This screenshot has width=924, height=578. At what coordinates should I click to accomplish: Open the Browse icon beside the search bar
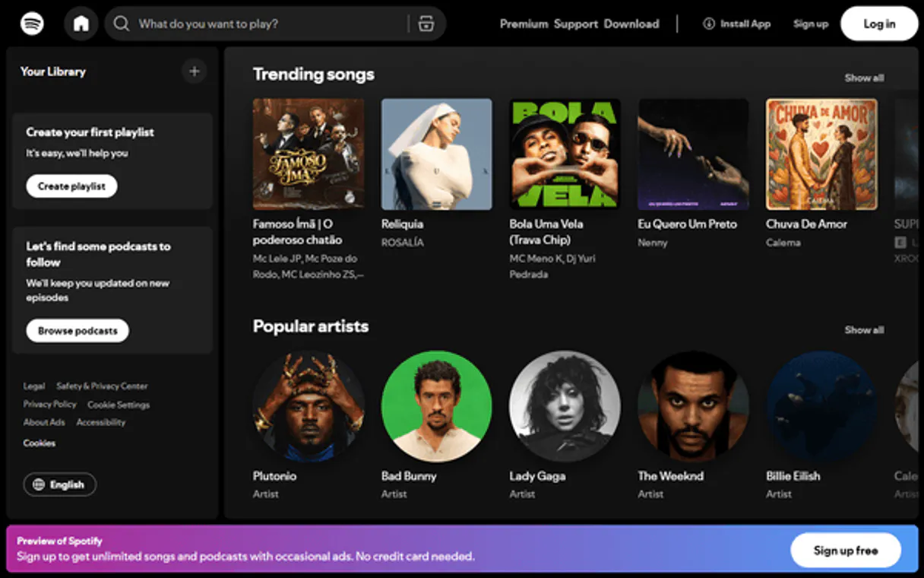pyautogui.click(x=426, y=24)
